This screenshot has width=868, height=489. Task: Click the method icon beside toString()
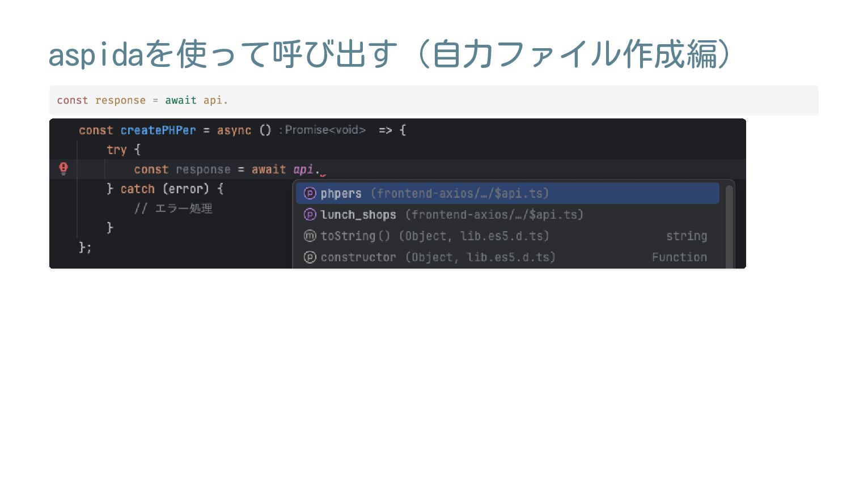click(310, 236)
